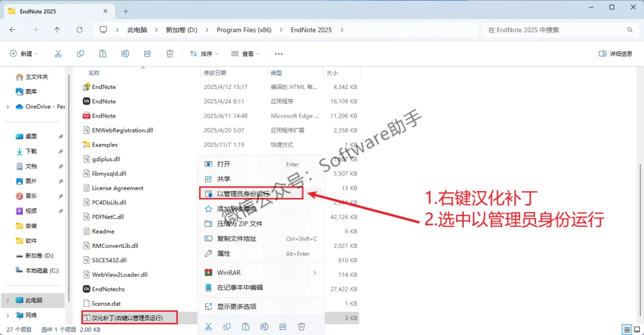
Task: Choose 属性 in the context menu
Action: coord(261,254)
